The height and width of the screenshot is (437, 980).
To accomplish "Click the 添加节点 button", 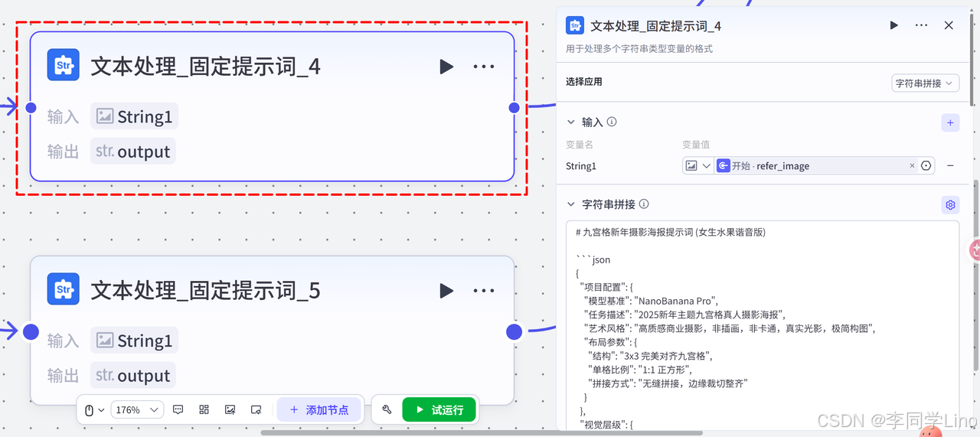I will [x=319, y=410].
